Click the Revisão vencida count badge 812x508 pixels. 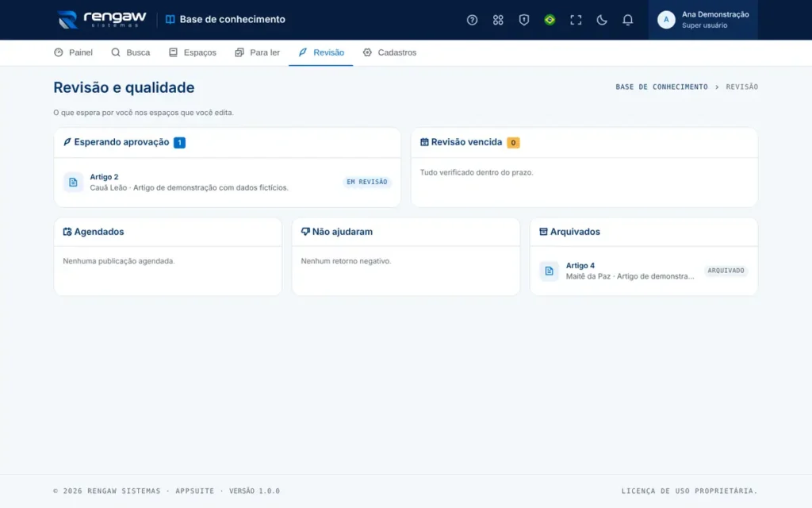click(x=513, y=143)
